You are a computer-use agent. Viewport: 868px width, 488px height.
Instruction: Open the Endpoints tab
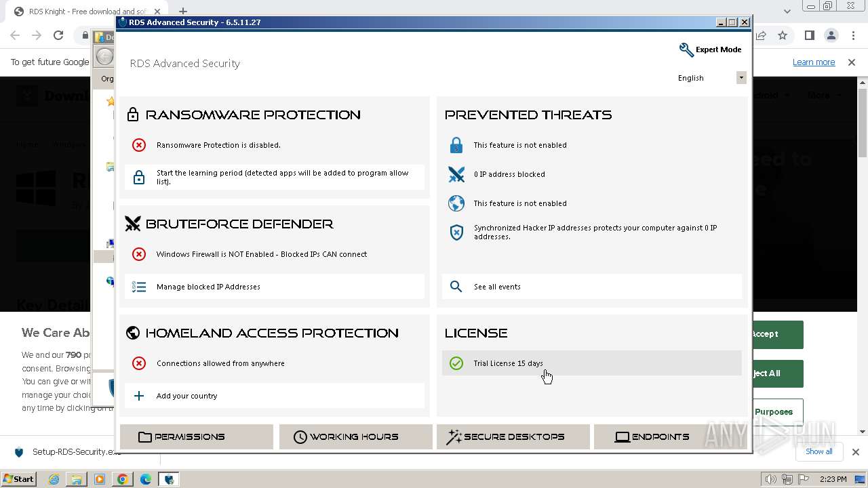[669, 437]
